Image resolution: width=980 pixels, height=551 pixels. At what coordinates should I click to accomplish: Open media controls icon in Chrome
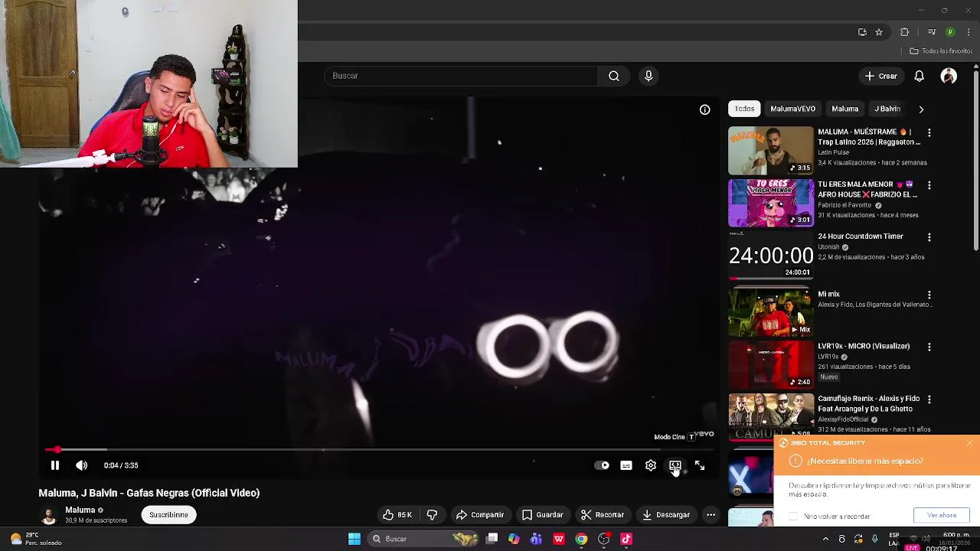point(931,32)
